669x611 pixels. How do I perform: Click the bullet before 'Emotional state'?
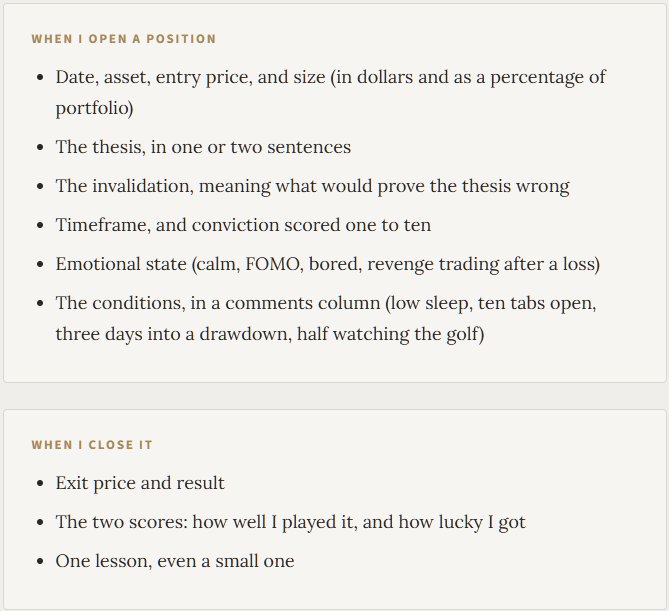(x=41, y=265)
